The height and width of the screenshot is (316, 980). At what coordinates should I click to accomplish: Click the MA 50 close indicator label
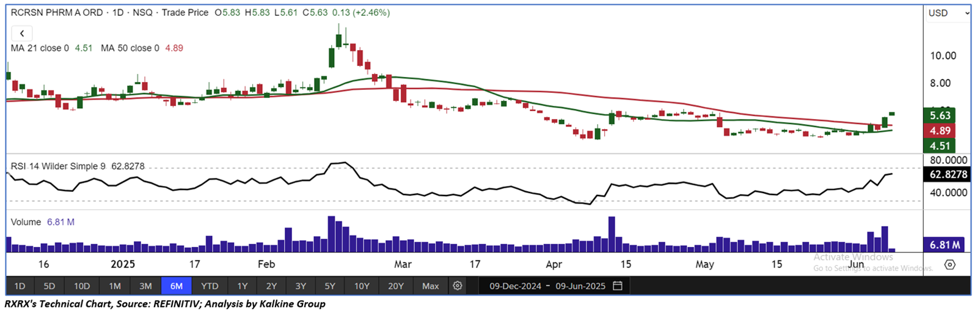pos(130,48)
